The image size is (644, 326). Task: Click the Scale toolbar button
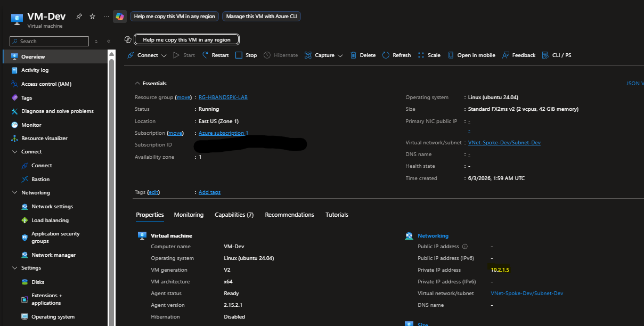tap(429, 55)
